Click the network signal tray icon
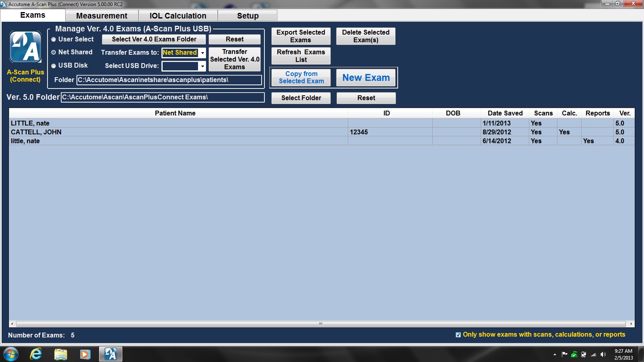The image size is (644, 362). coord(593,354)
